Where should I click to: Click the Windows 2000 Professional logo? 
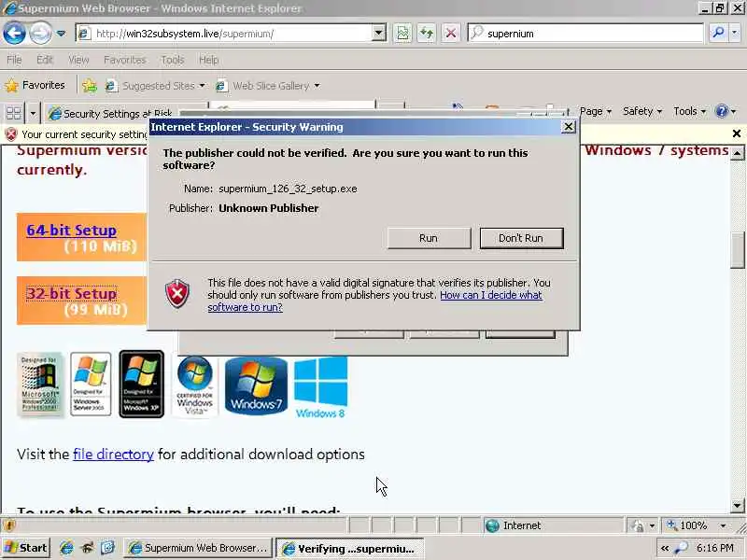click(40, 385)
